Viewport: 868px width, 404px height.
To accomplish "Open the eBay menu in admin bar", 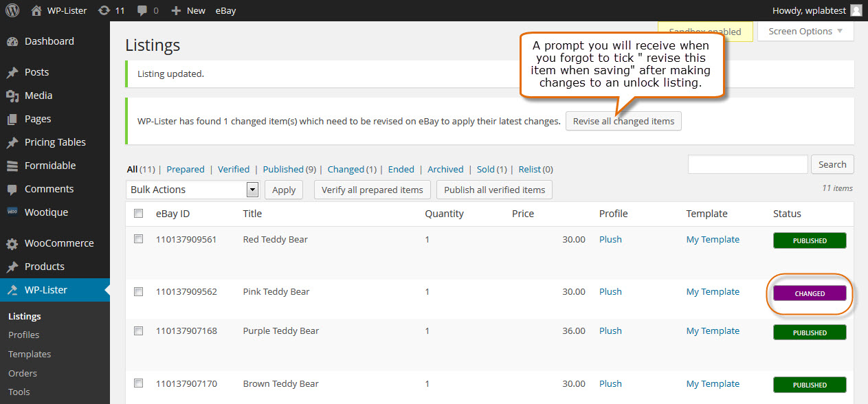I will pyautogui.click(x=225, y=10).
